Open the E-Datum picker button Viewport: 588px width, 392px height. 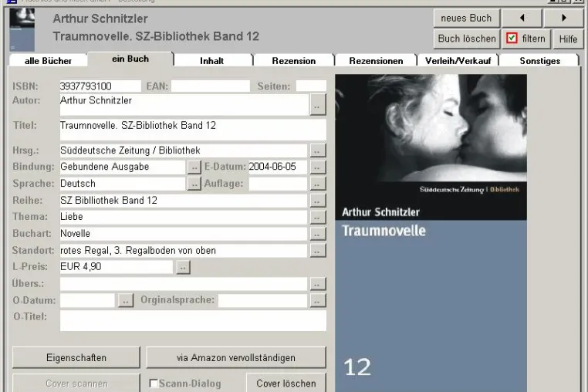point(318,167)
